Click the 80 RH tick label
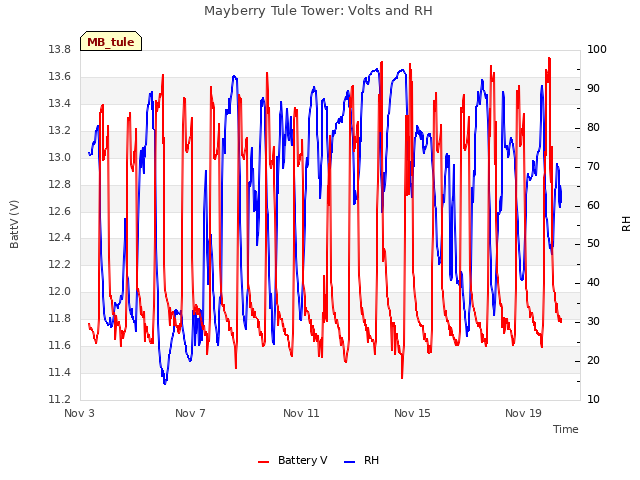640x480 pixels. [x=593, y=128]
